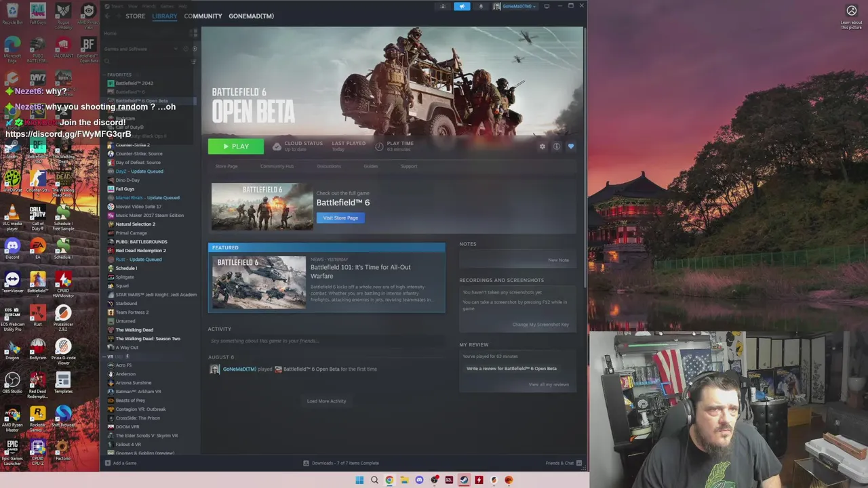
Task: Open the Games menu
Action: [166, 6]
